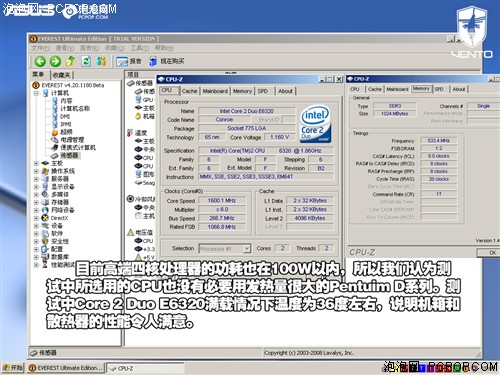Image resolution: width=500 pixels, height=375 pixels.
Task: Expand the 存储器 tree node
Action: [x=36, y=202]
